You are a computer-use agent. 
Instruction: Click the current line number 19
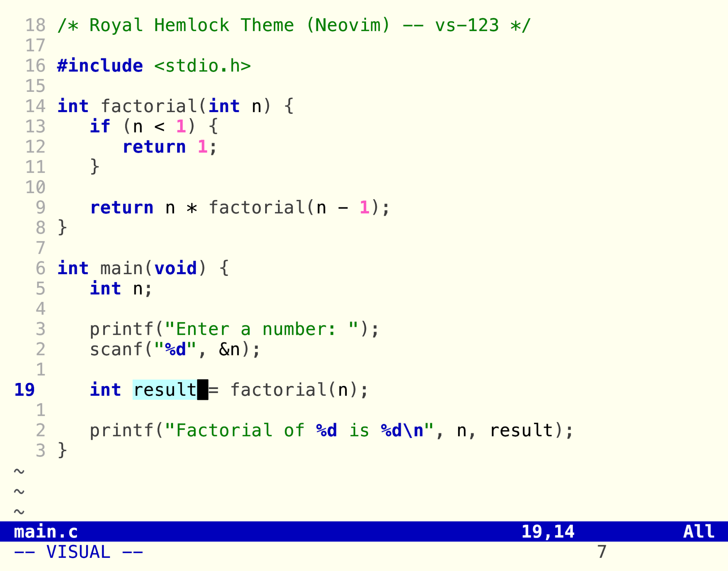[24, 390]
